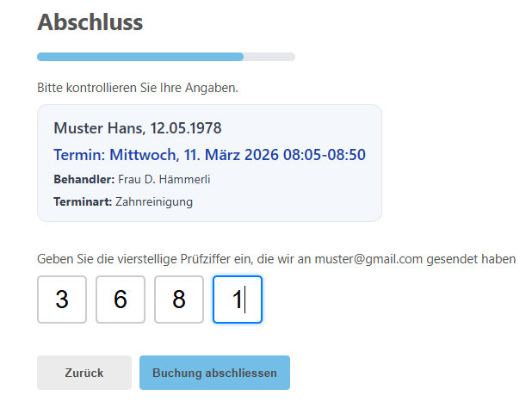
Task: Click the blue filled part of progress bar
Action: click(x=139, y=57)
